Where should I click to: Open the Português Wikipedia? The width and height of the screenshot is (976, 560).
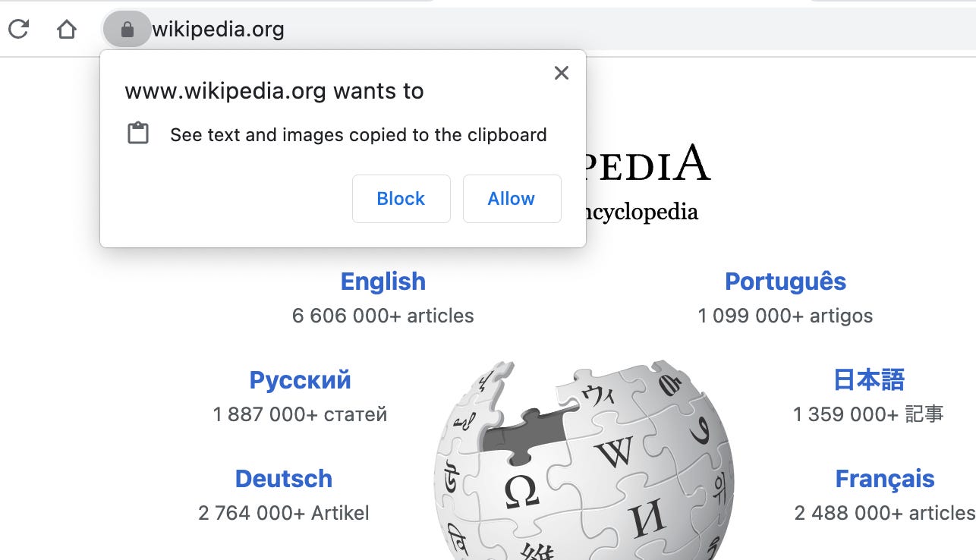point(786,282)
